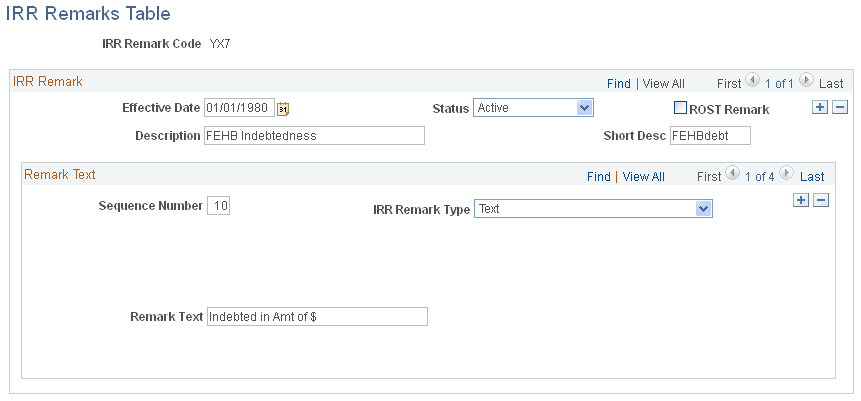Show previous IRR Remark row
861x401 pixels.
[752, 83]
